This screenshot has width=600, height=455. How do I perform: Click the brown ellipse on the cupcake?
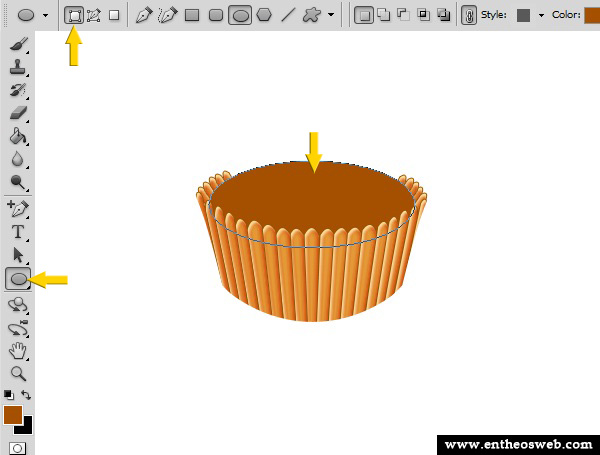[312, 205]
